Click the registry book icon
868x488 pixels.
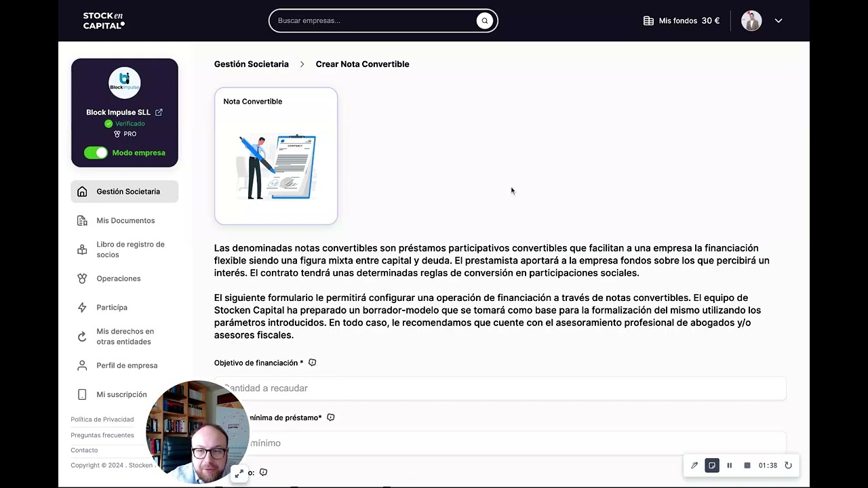tap(82, 249)
